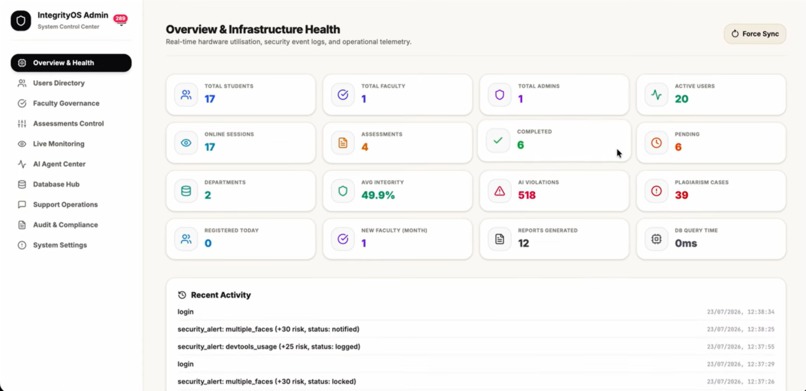Click the Database Hub cylinder icon
This screenshot has width=806, height=391.
click(x=22, y=184)
